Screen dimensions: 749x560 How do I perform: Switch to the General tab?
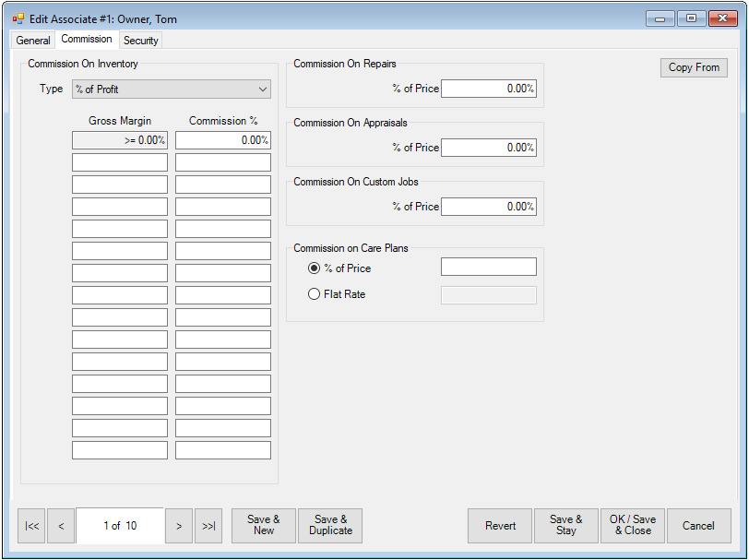(x=33, y=41)
